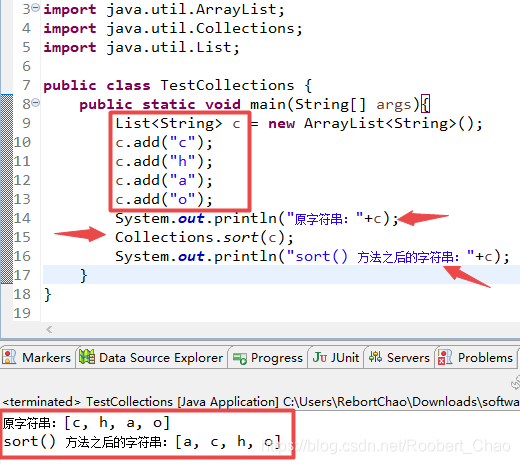Viewport: 520px width, 464px height.
Task: Click the editor horizontal scroll left arrow
Action: pos(49,329)
